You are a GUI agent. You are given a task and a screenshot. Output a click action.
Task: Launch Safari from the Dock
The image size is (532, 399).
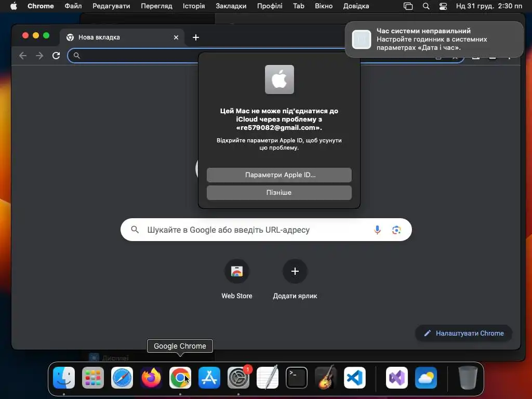tap(122, 377)
